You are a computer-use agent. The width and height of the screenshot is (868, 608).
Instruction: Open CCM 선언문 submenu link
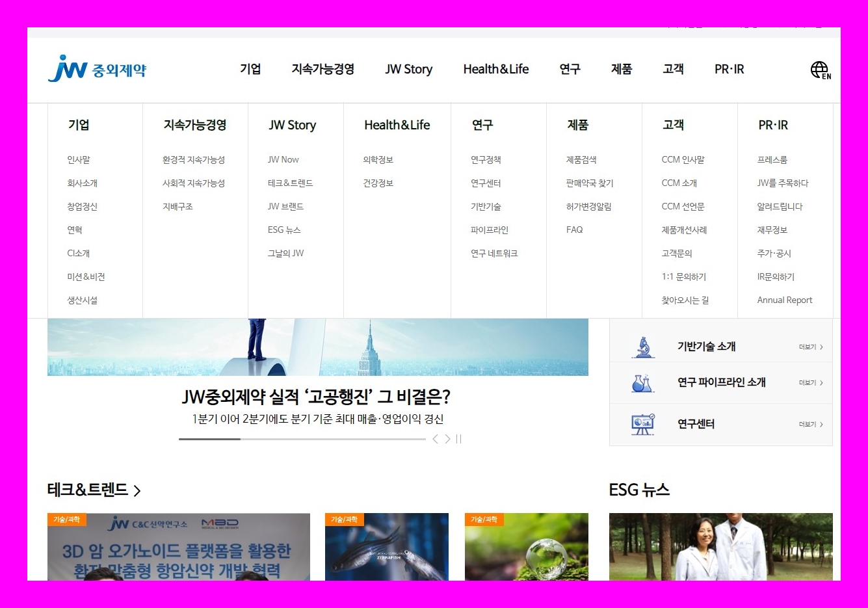pyautogui.click(x=683, y=207)
